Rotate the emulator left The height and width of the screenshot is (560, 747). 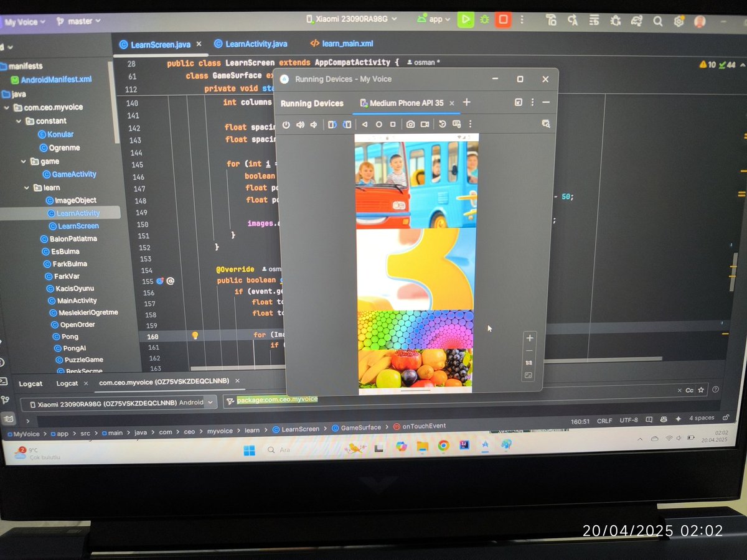pos(332,124)
